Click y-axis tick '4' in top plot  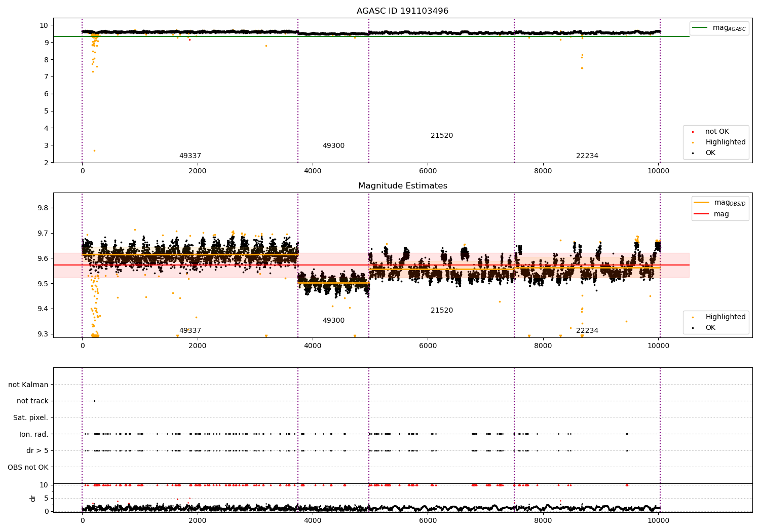[x=46, y=128]
